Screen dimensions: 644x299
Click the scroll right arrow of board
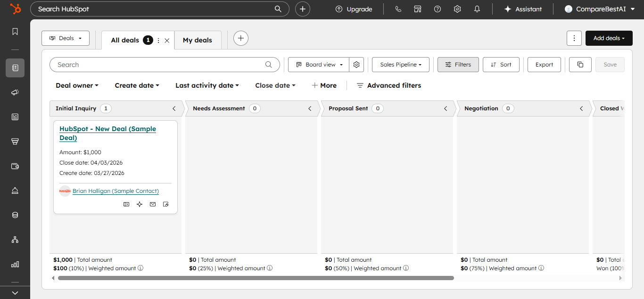(x=620, y=278)
